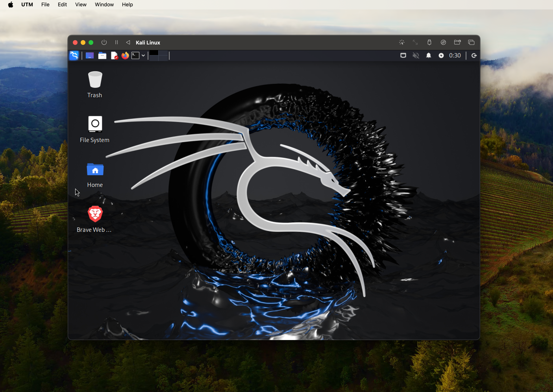Toggle the muted volume icon
Viewport: 553px width, 392px height.
pos(416,55)
